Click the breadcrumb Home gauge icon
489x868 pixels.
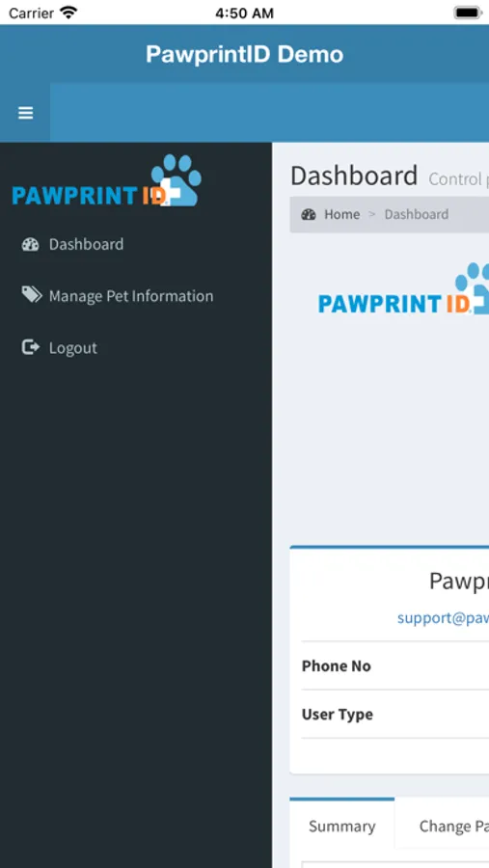tap(309, 214)
